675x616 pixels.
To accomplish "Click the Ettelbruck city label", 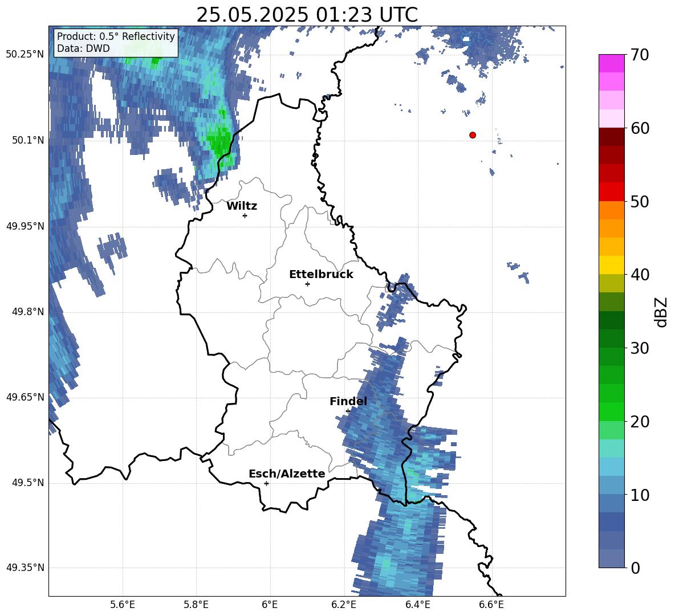I will [321, 275].
